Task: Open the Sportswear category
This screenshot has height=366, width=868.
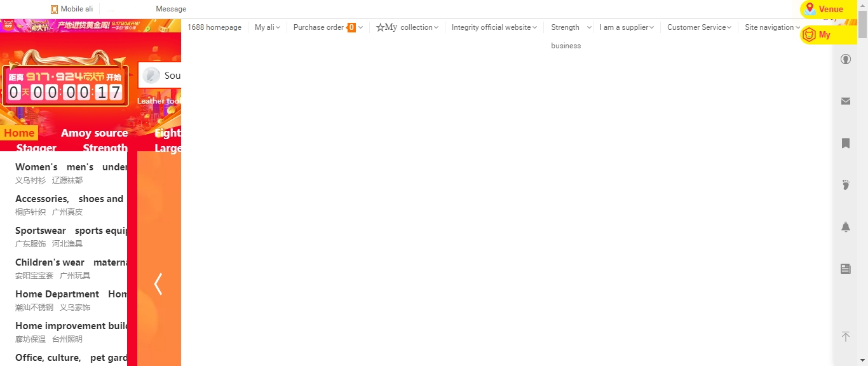Action: point(41,231)
